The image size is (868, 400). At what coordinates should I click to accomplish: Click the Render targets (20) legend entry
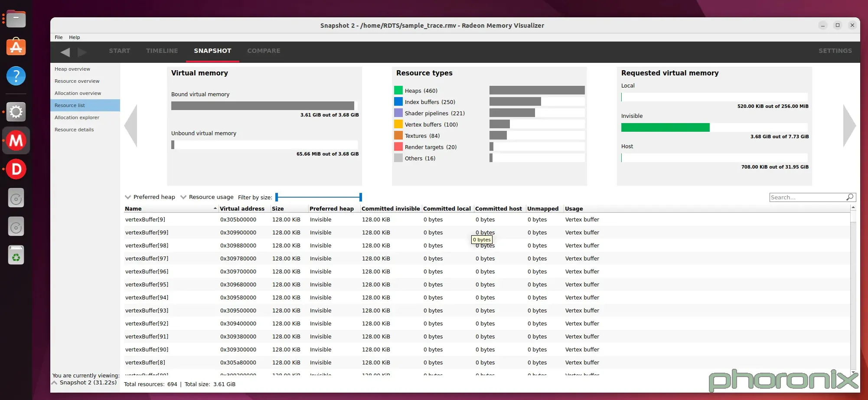pos(431,147)
